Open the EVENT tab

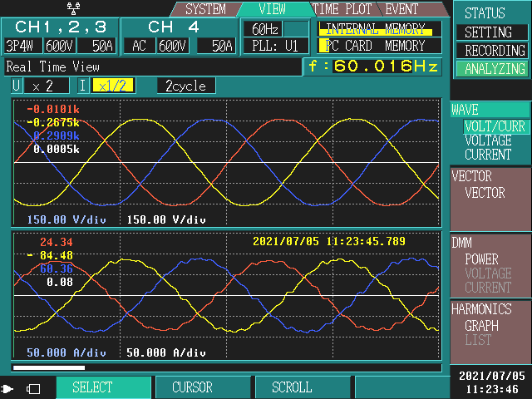coord(401,9)
